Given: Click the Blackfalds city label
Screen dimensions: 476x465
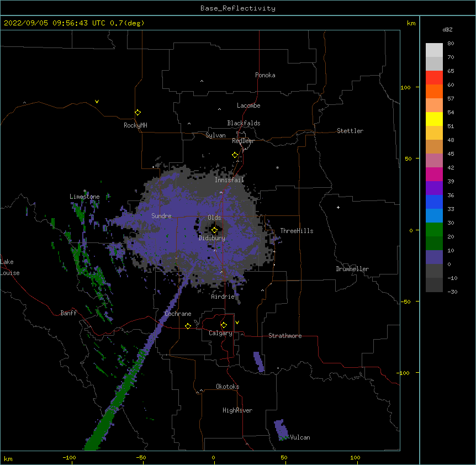Looking at the screenshot, I should click(x=244, y=123).
